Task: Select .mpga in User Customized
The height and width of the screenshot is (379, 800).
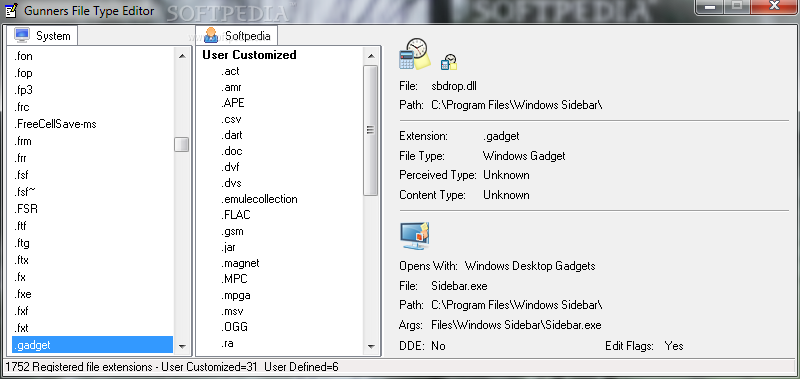Action: pos(236,295)
